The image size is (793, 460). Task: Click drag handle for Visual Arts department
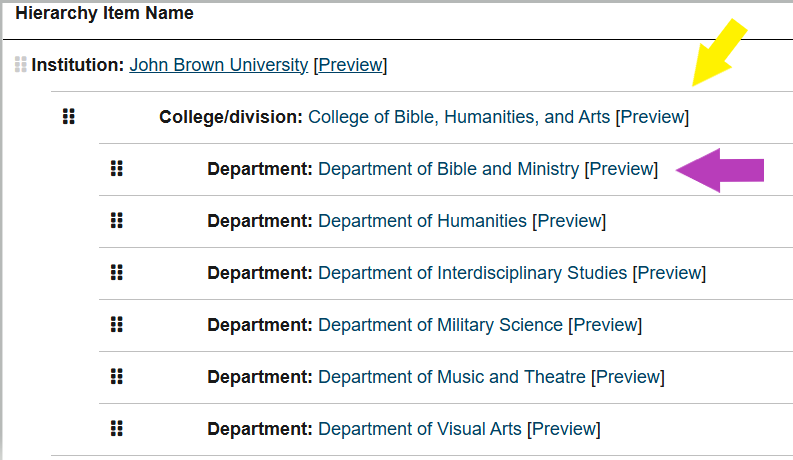(x=116, y=429)
